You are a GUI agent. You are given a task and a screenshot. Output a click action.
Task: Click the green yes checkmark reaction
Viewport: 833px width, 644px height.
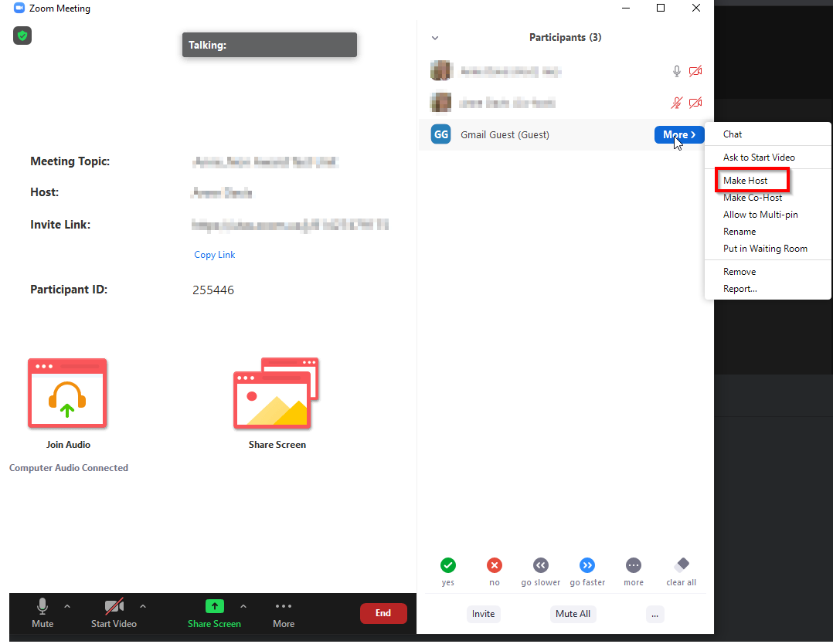coord(448,565)
